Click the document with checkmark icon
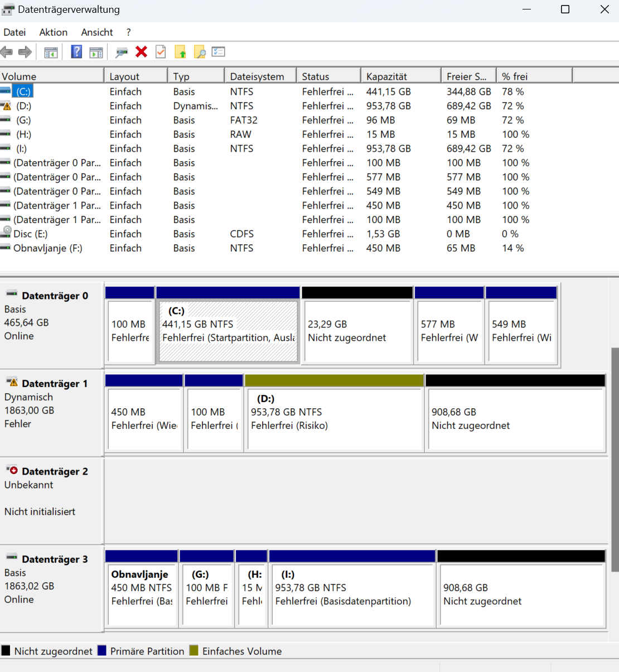Viewport: 619px width, 672px height. pos(161,52)
